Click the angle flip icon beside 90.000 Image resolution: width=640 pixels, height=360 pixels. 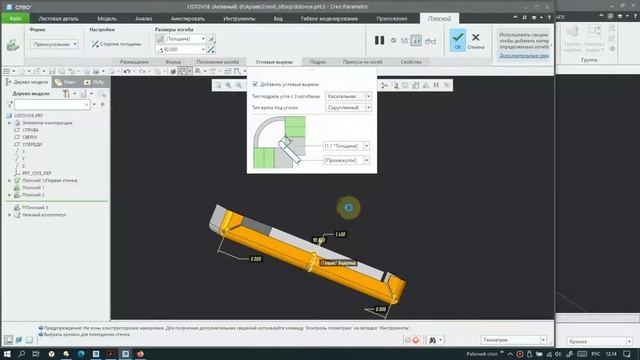(211, 49)
